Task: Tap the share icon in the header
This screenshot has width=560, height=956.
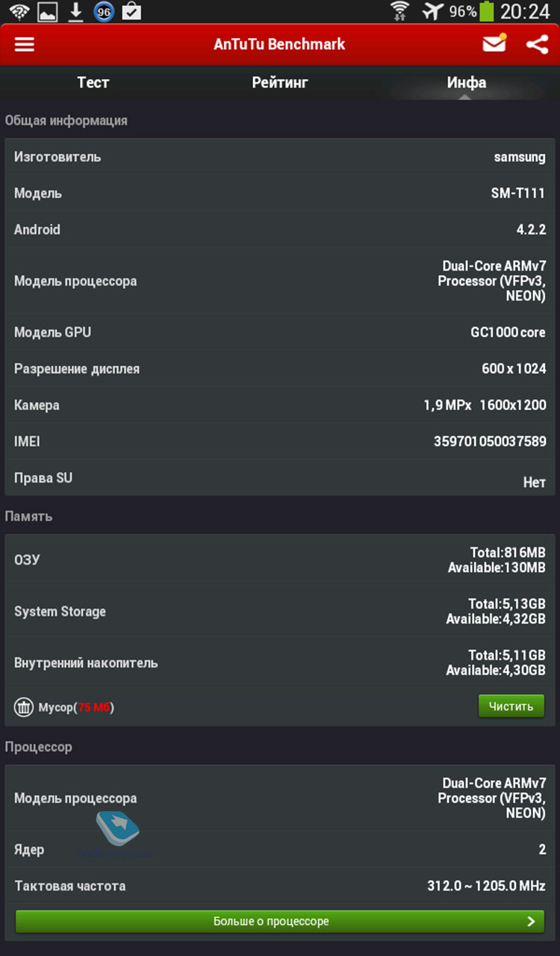Action: (x=537, y=45)
